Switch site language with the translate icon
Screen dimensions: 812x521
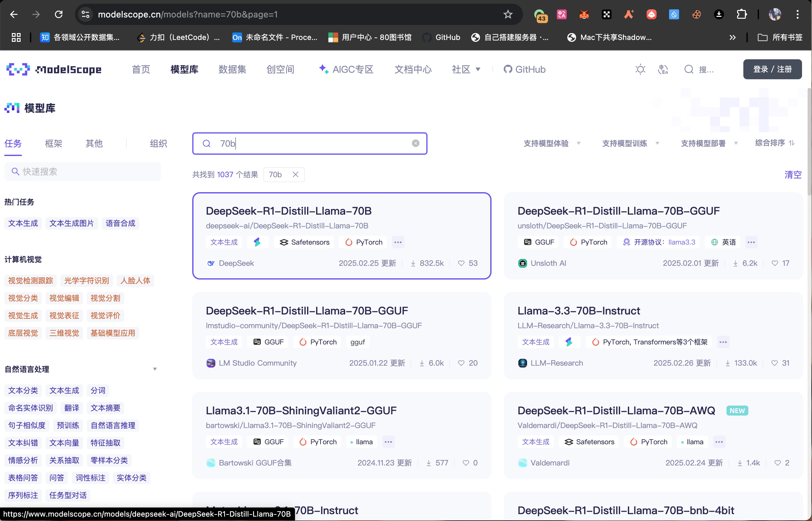pos(663,69)
